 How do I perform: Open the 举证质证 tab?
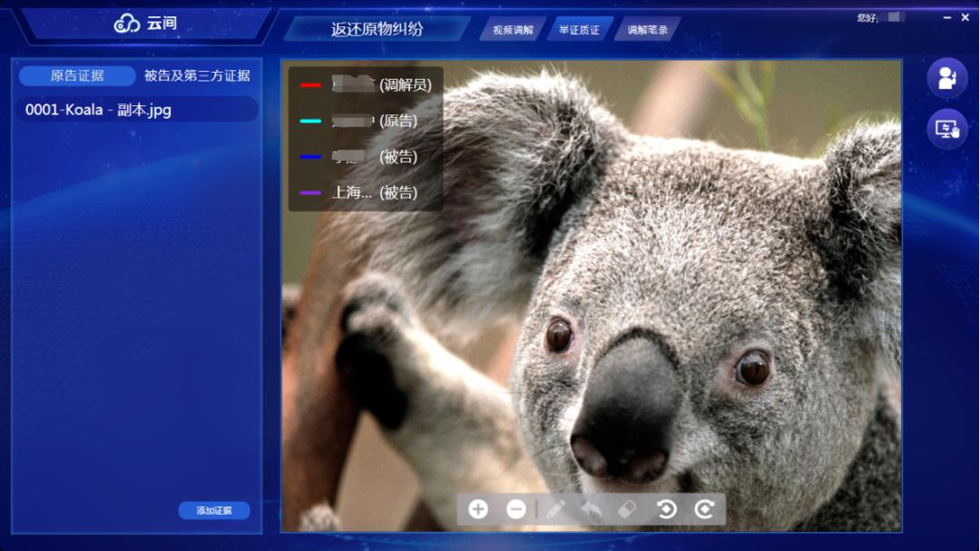tap(579, 29)
